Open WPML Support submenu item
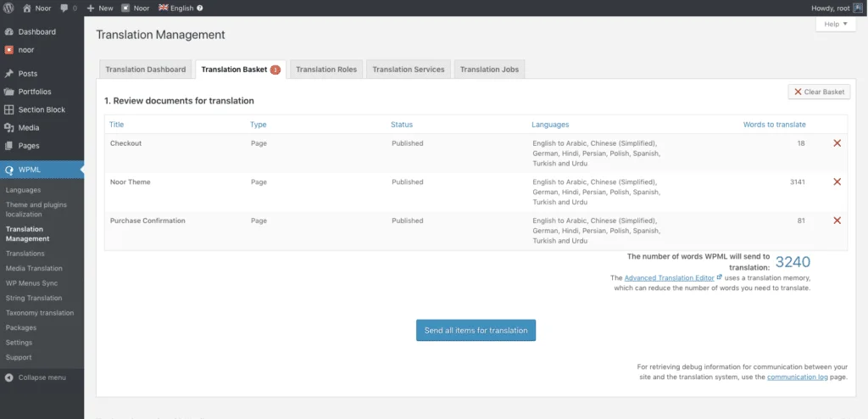 pos(19,357)
